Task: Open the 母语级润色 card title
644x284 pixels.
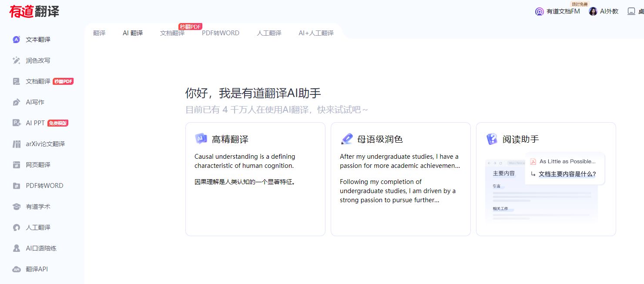Action: [x=380, y=139]
